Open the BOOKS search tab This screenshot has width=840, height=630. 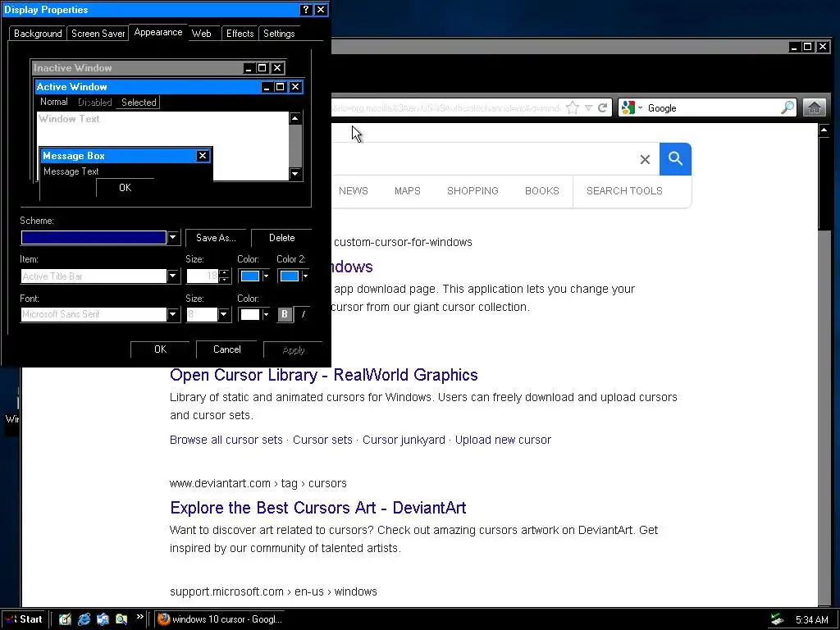pos(541,190)
